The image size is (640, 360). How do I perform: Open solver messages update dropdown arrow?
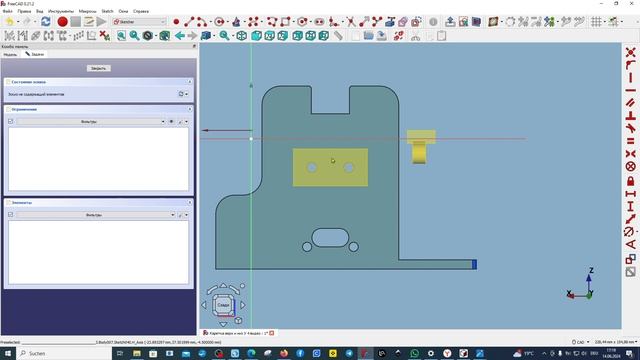(187, 94)
